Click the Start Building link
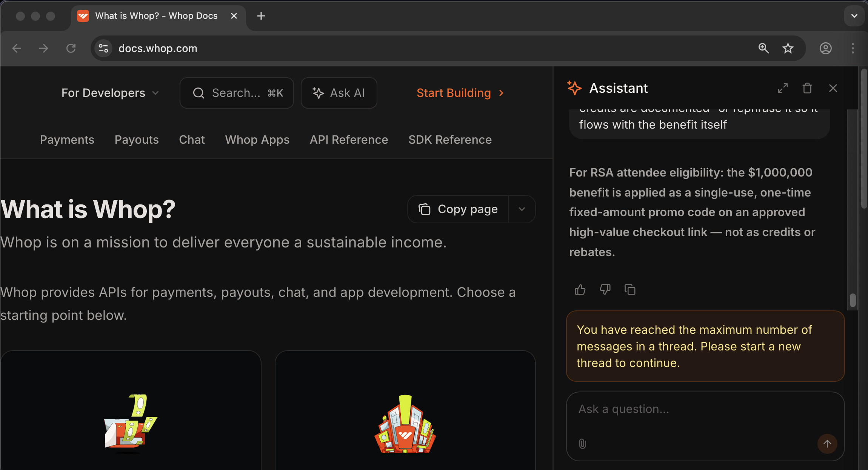 click(x=454, y=93)
